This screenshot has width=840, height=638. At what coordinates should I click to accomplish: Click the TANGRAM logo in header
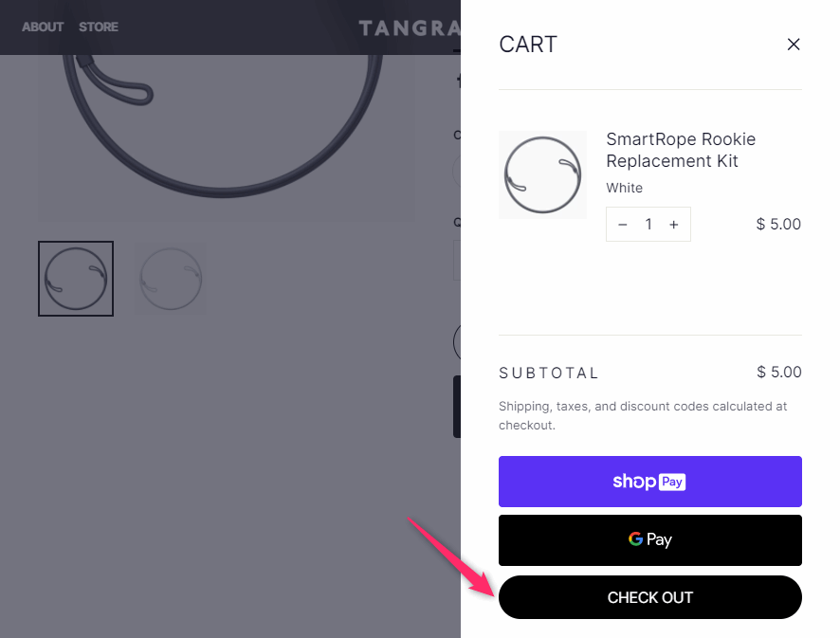tap(410, 27)
